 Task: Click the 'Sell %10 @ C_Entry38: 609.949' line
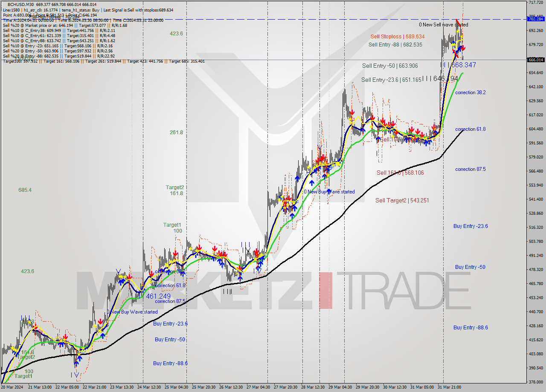pos(59,30)
